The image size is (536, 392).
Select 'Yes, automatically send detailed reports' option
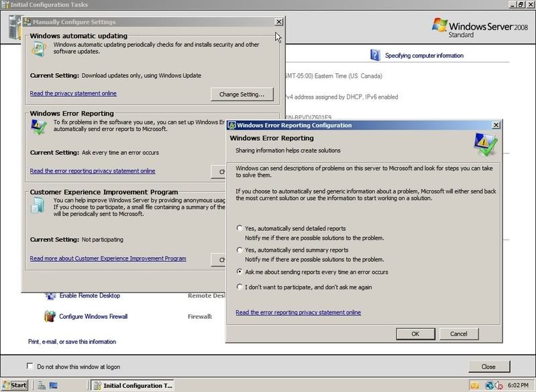239,228
